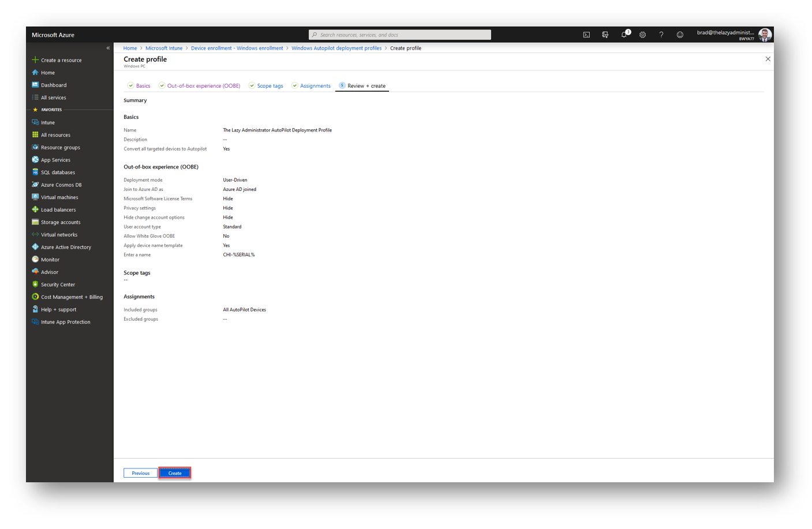Collapse the sidebar with double chevron
Screen dimensions: 812x529
(x=108, y=48)
